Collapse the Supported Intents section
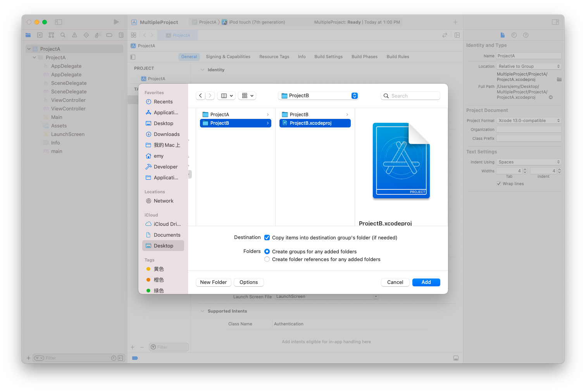Screen dimensions: 586x392 coord(202,311)
